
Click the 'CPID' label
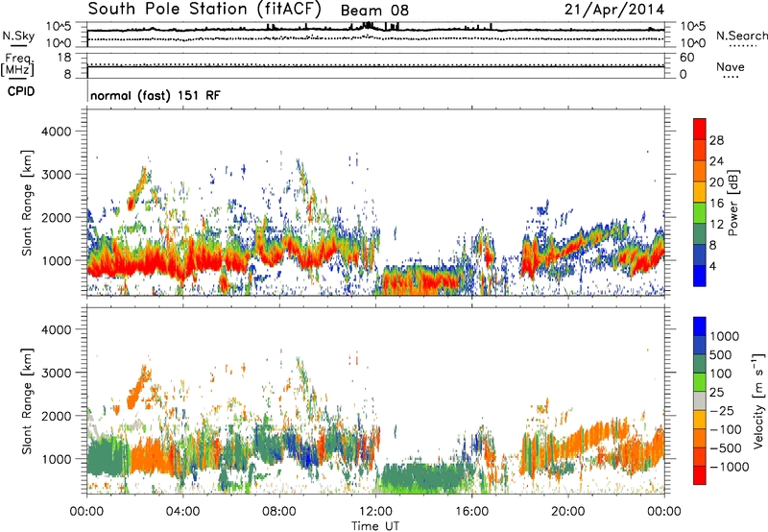click(21, 91)
